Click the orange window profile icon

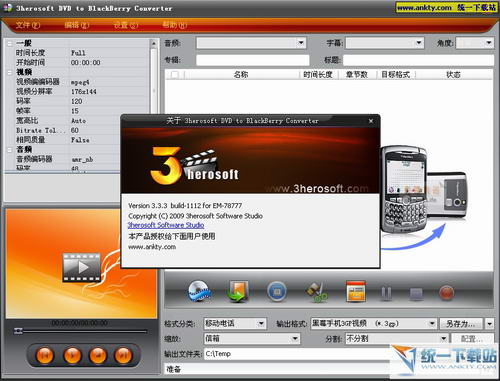(x=355, y=291)
